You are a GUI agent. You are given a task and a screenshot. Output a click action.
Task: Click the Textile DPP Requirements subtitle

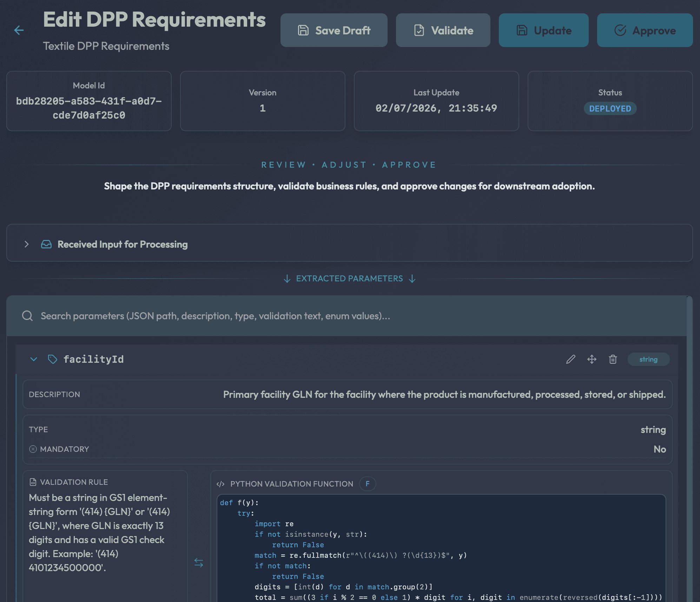pyautogui.click(x=106, y=46)
